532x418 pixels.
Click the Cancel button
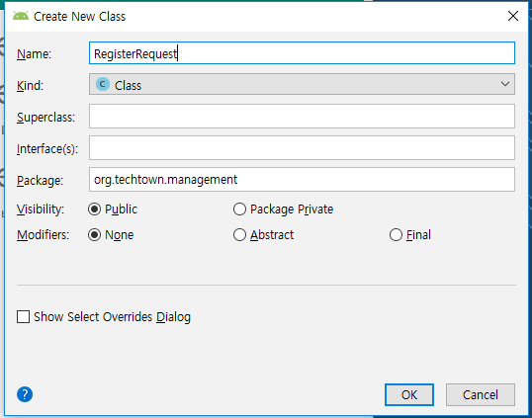[481, 394]
